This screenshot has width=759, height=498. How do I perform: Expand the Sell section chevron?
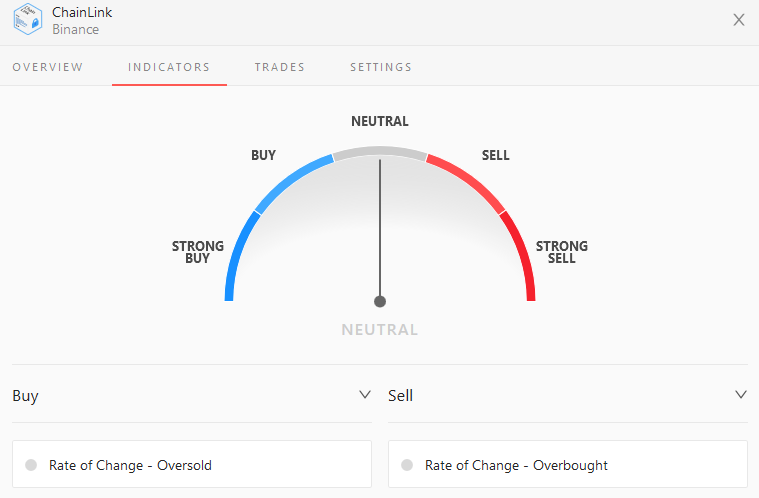pyautogui.click(x=741, y=395)
